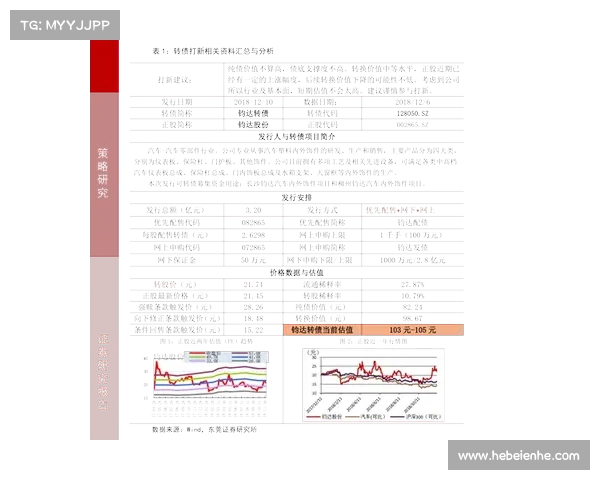Viewport: 600px width, 480px height.
Task: Click the table title '表 1: 转债打新相关资料汇总与分析'
Action: tap(213, 51)
